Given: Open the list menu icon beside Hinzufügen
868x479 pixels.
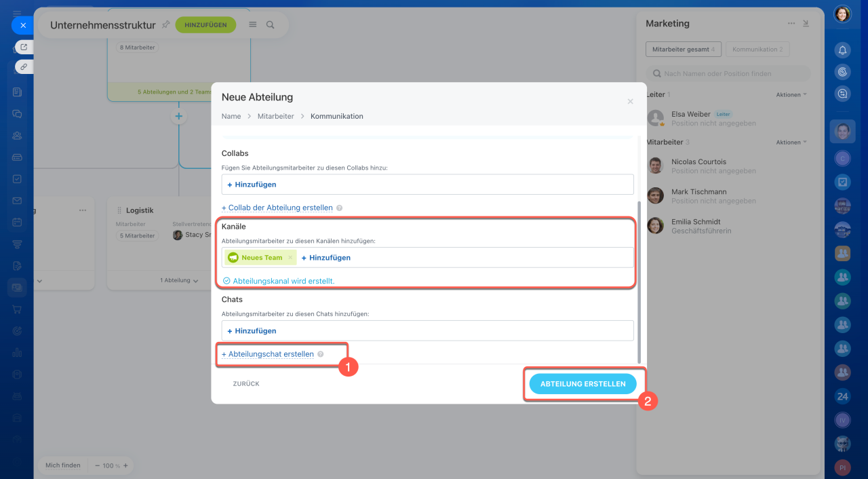Looking at the screenshot, I should [253, 24].
